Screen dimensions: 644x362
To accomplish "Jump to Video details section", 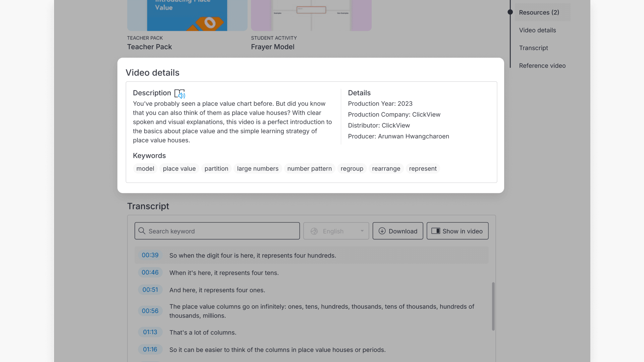I will [537, 30].
